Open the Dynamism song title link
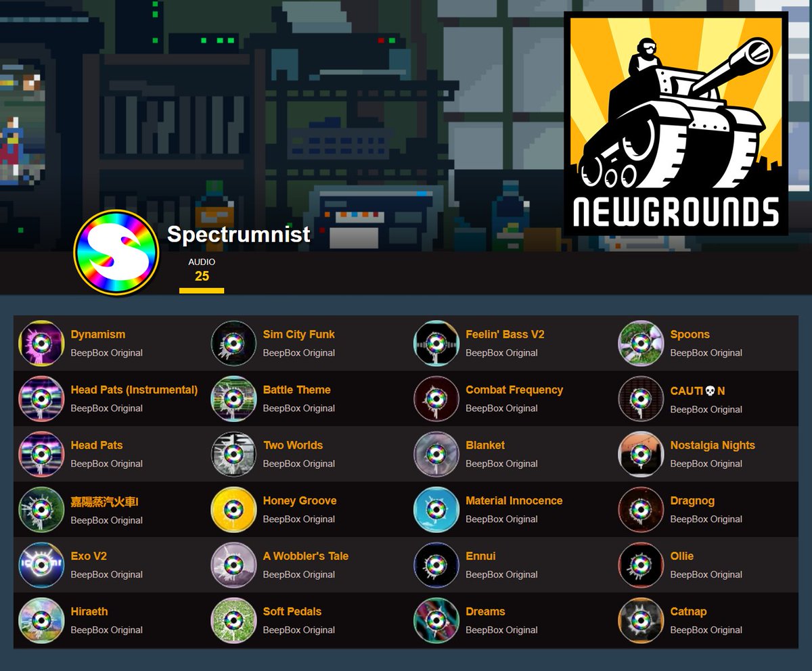Image resolution: width=812 pixels, height=671 pixels. 98,334
